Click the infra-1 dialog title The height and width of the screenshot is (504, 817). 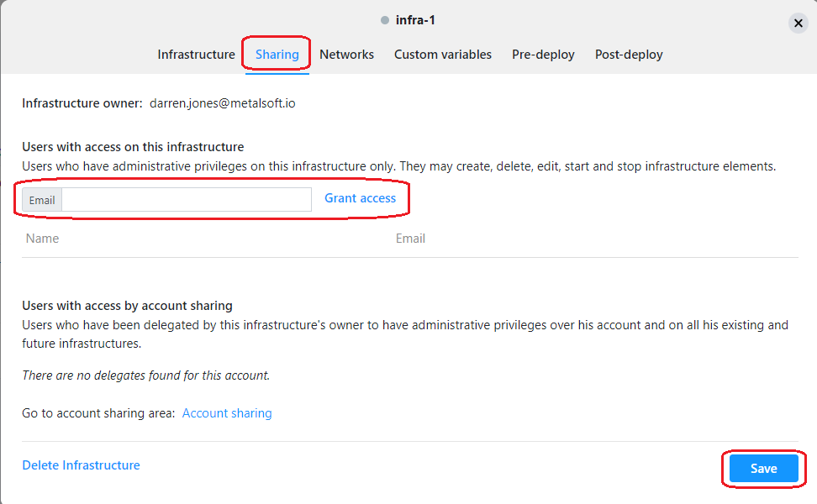415,20
